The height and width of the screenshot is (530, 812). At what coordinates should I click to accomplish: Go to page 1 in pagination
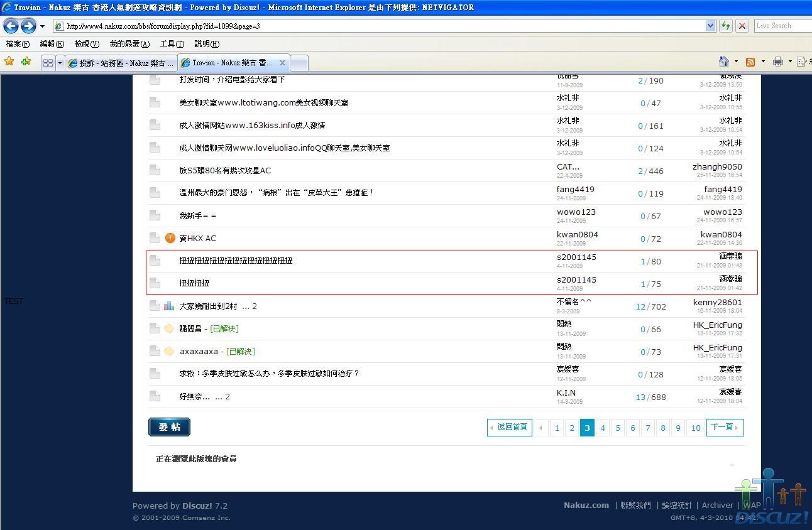pos(557,428)
